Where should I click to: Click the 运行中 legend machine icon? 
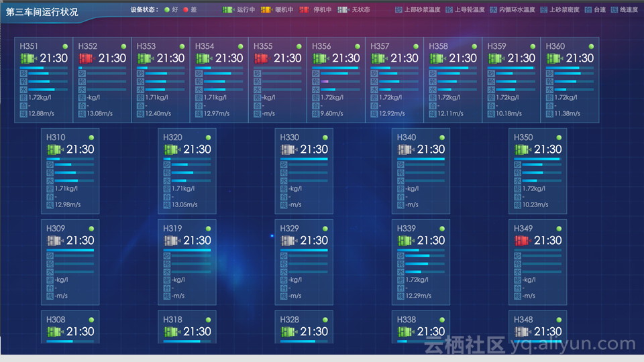(228, 9)
